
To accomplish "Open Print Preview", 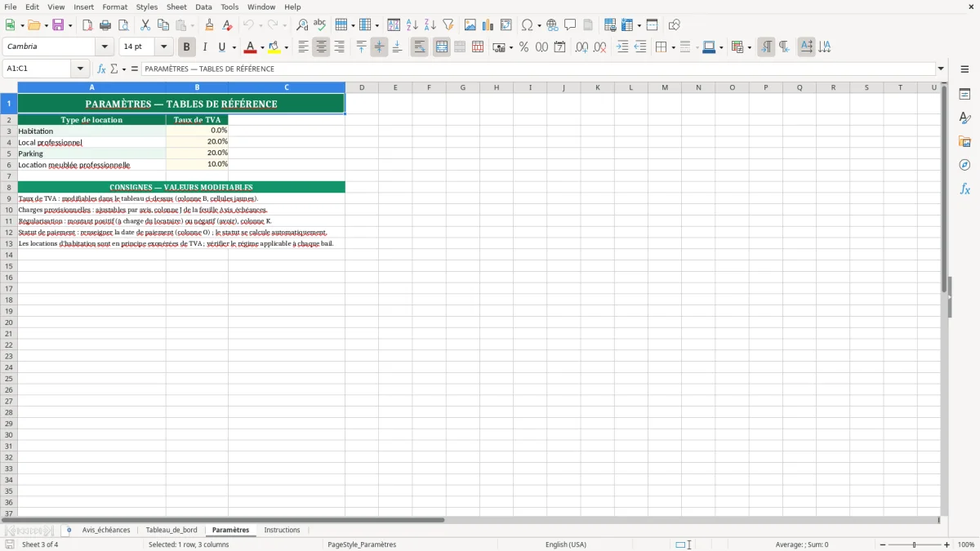I will coord(123,25).
